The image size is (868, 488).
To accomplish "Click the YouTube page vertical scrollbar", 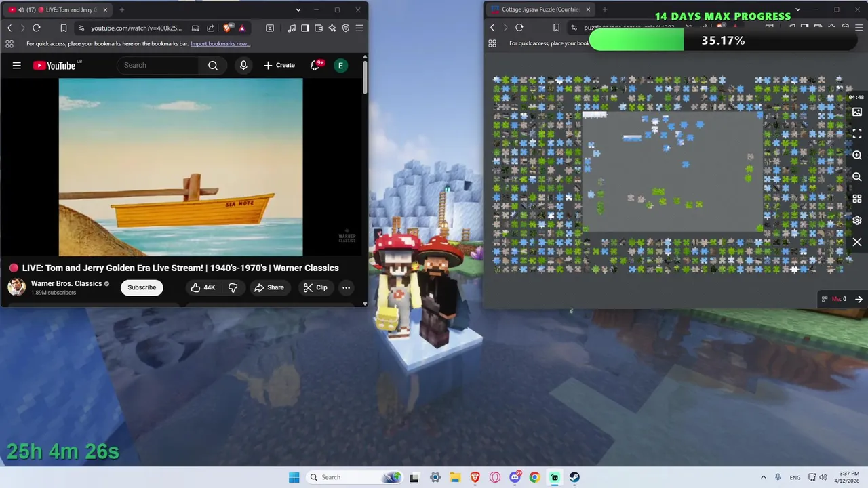I will [x=365, y=78].
